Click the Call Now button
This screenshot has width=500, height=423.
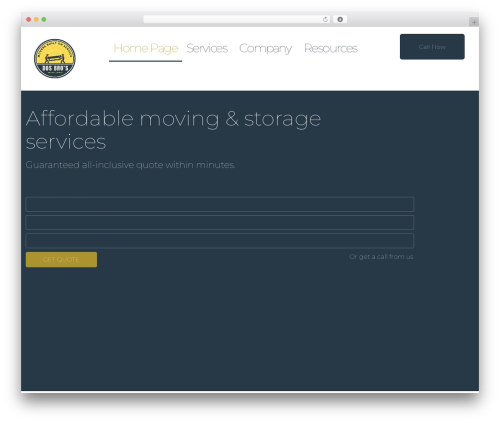point(432,47)
